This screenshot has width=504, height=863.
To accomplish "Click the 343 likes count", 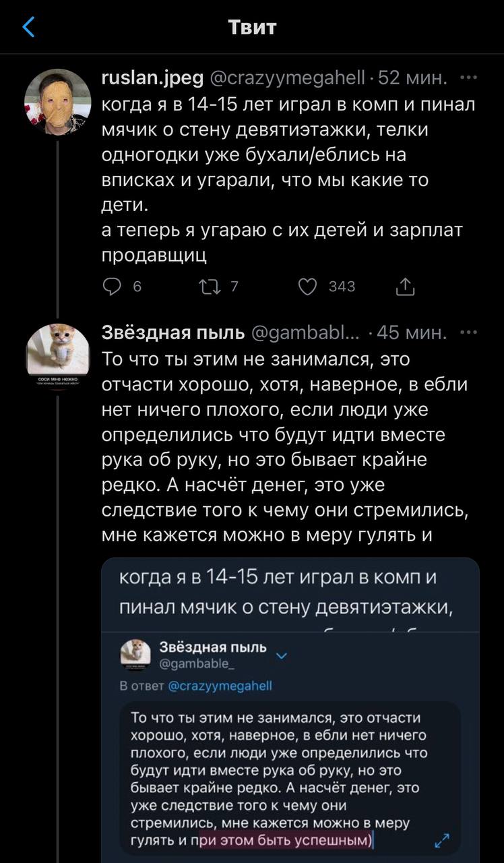I will pos(342,287).
